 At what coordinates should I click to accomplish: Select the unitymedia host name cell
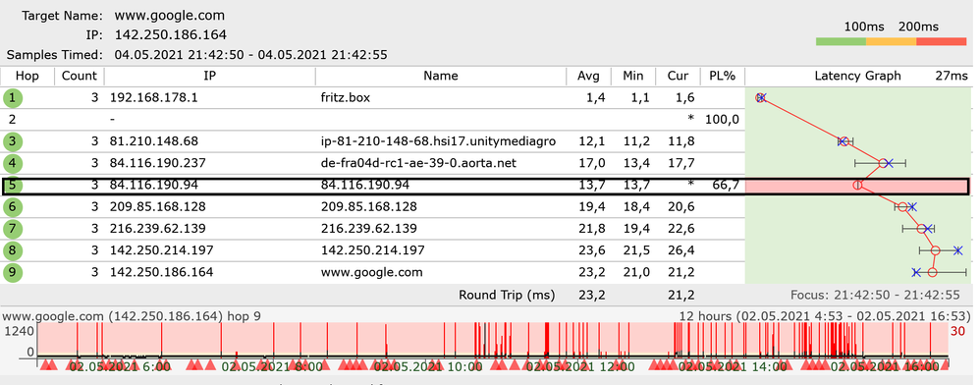(x=438, y=141)
